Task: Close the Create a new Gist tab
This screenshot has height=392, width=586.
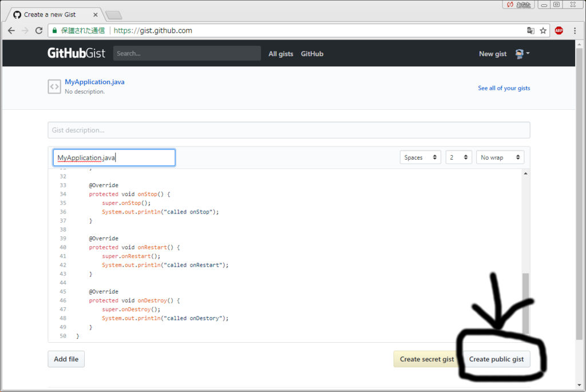Action: (96, 14)
